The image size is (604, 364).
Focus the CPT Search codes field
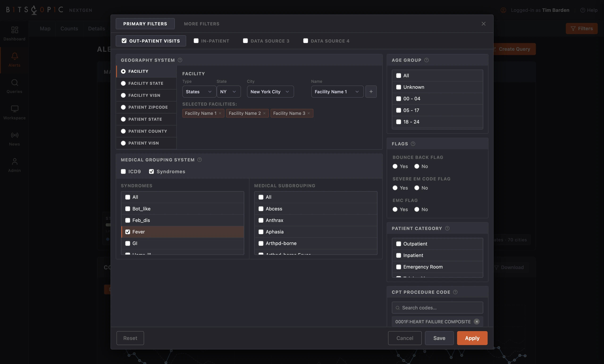pyautogui.click(x=437, y=308)
